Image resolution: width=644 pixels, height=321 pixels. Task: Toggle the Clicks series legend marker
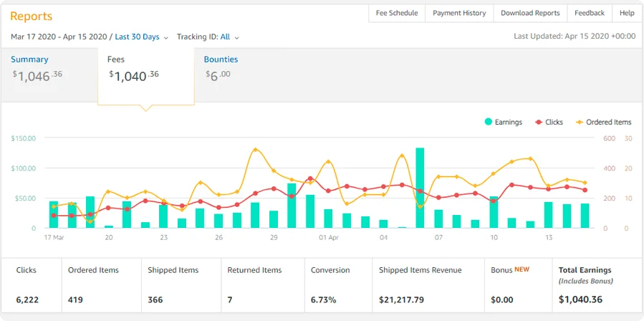(x=539, y=123)
